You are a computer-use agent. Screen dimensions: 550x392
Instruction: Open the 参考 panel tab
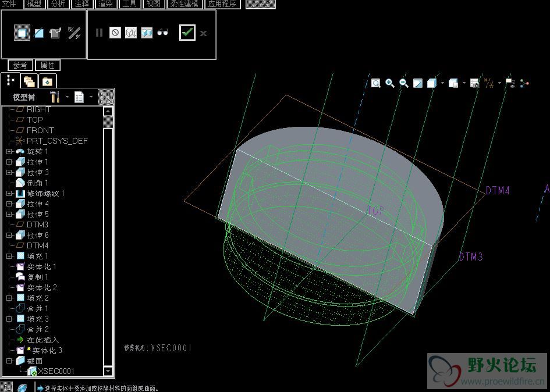[x=20, y=65]
